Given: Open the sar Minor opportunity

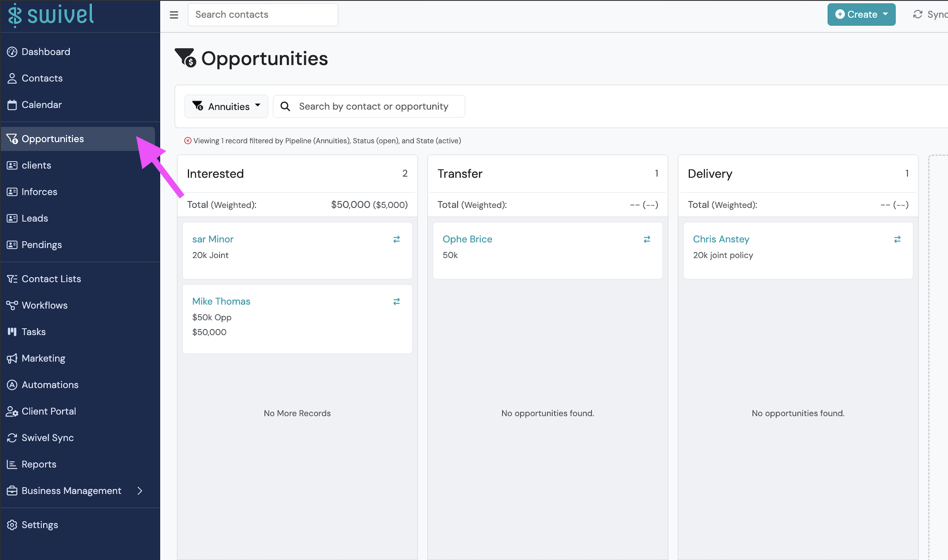Looking at the screenshot, I should click(213, 239).
